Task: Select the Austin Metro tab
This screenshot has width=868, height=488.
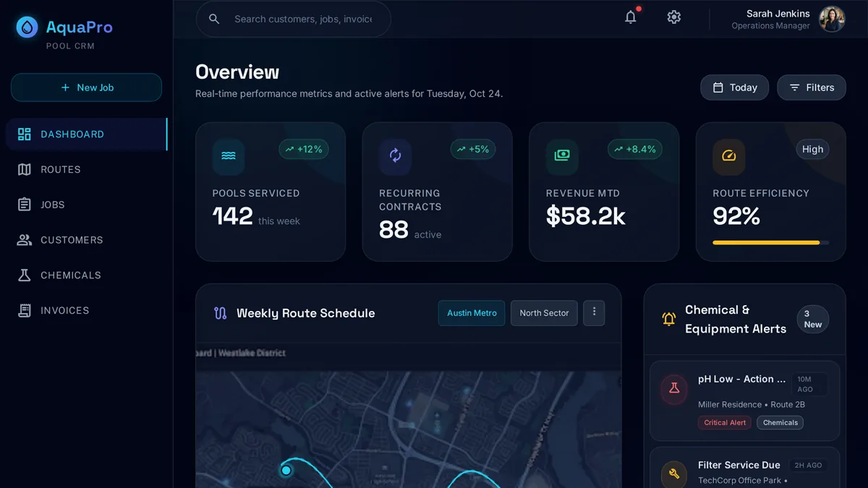Action: (x=472, y=313)
